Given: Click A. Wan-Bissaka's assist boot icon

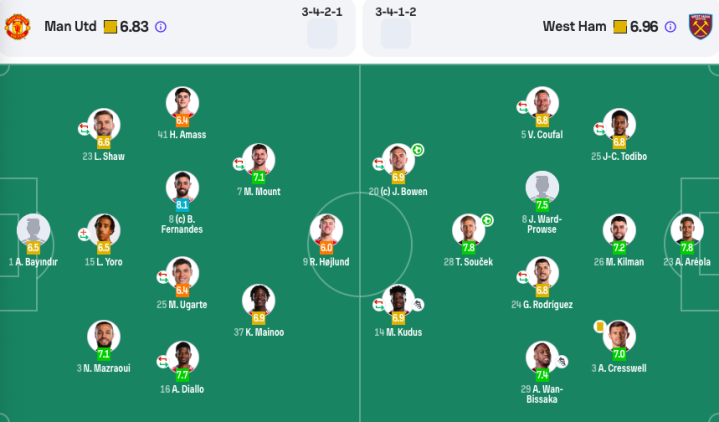Looking at the screenshot, I should tap(562, 362).
